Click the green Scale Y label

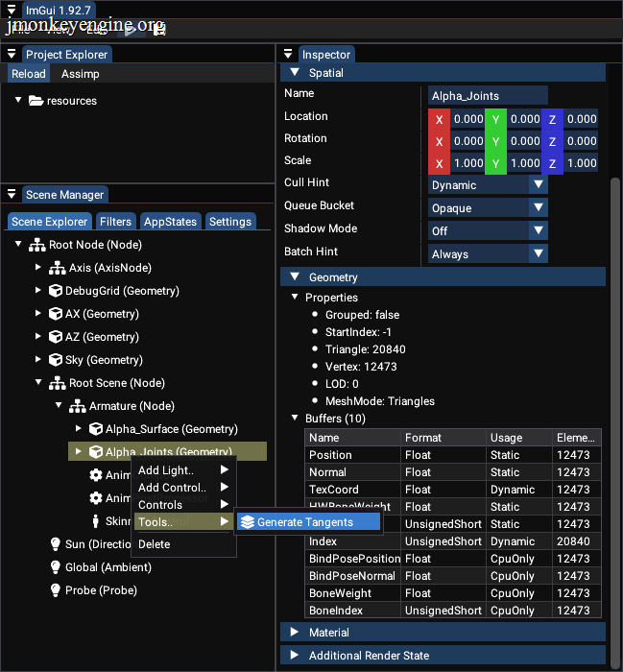coord(495,163)
